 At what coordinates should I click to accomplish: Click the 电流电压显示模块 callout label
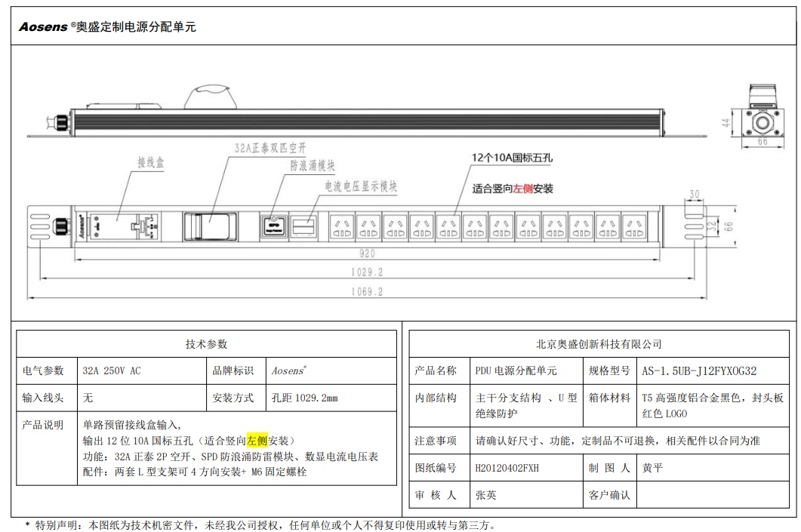tap(361, 186)
